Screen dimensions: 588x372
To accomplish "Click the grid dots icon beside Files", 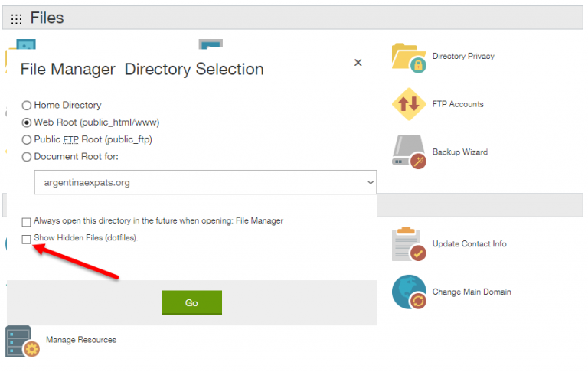I will pyautogui.click(x=16, y=18).
